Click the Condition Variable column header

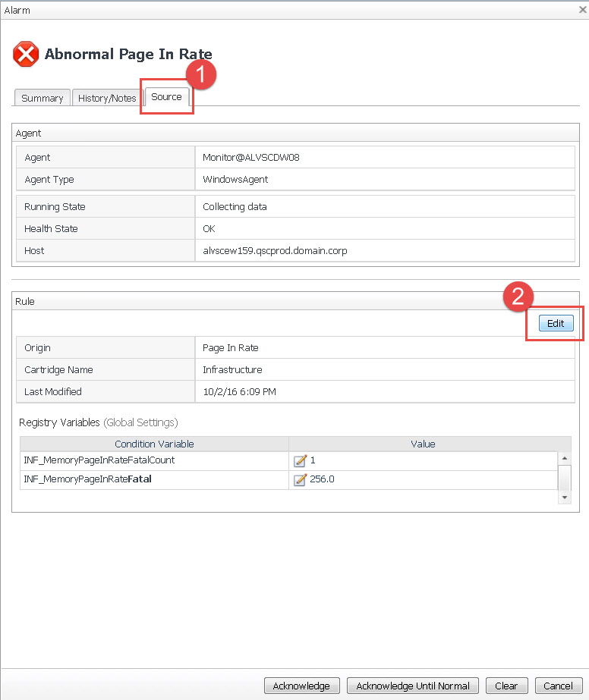(x=154, y=444)
